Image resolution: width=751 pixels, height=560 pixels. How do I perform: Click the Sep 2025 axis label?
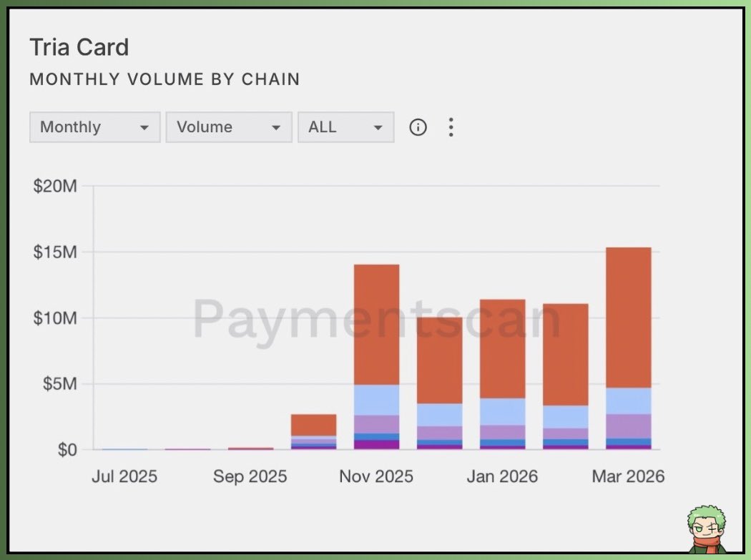(x=250, y=476)
